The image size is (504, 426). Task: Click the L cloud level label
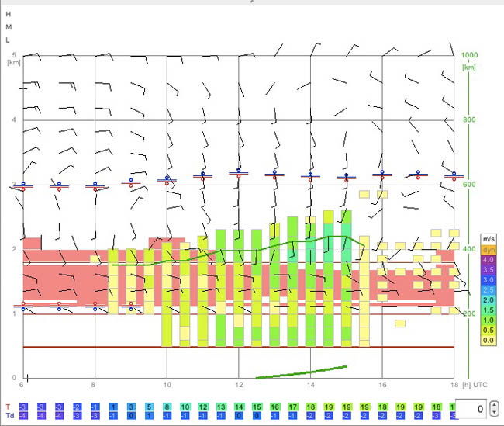point(8,40)
